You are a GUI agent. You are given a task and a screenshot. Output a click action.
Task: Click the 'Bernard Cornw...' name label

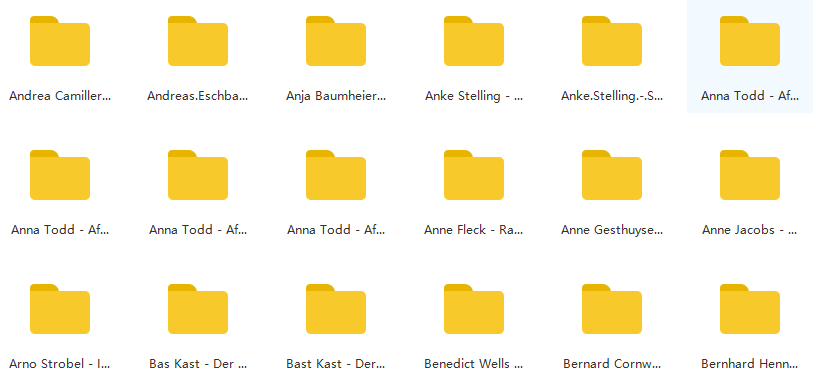(x=612, y=364)
